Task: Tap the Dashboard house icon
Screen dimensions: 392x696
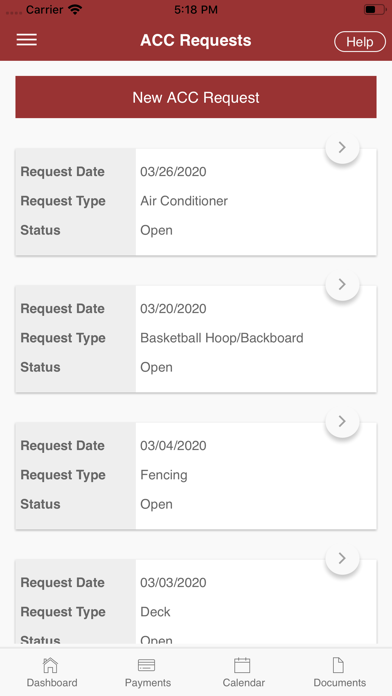Action: click(50, 665)
